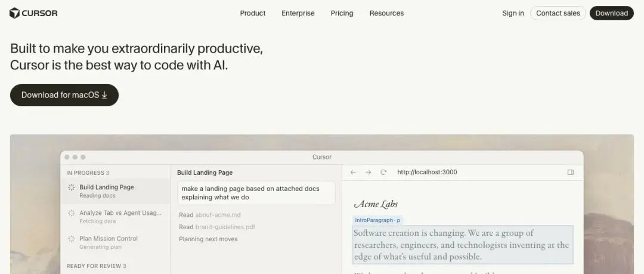This screenshot has width=644, height=274.
Task: Click the Acme Labs heading in preview
Action: coord(376,204)
